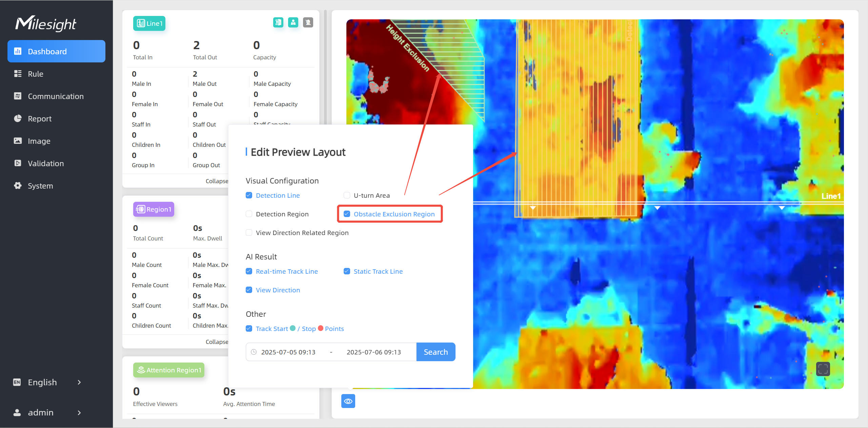The height and width of the screenshot is (428, 868).
Task: Click fullscreen icon on heatmap view
Action: (823, 369)
